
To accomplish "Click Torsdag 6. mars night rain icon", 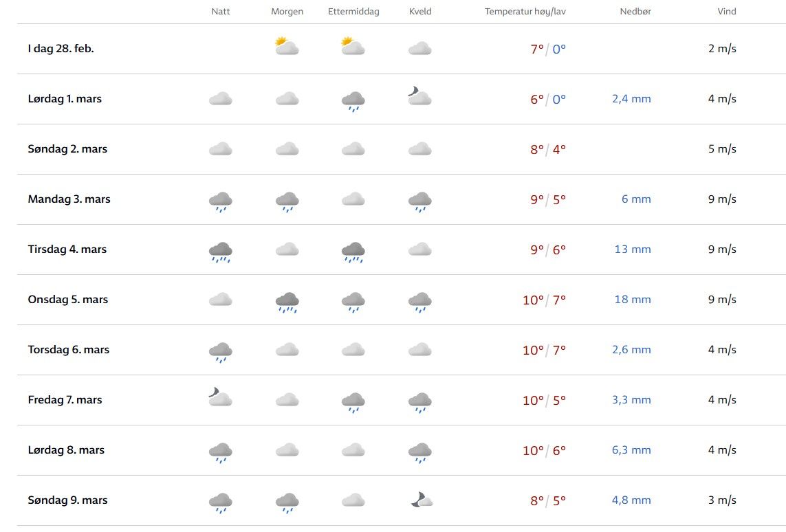I will pos(220,352).
